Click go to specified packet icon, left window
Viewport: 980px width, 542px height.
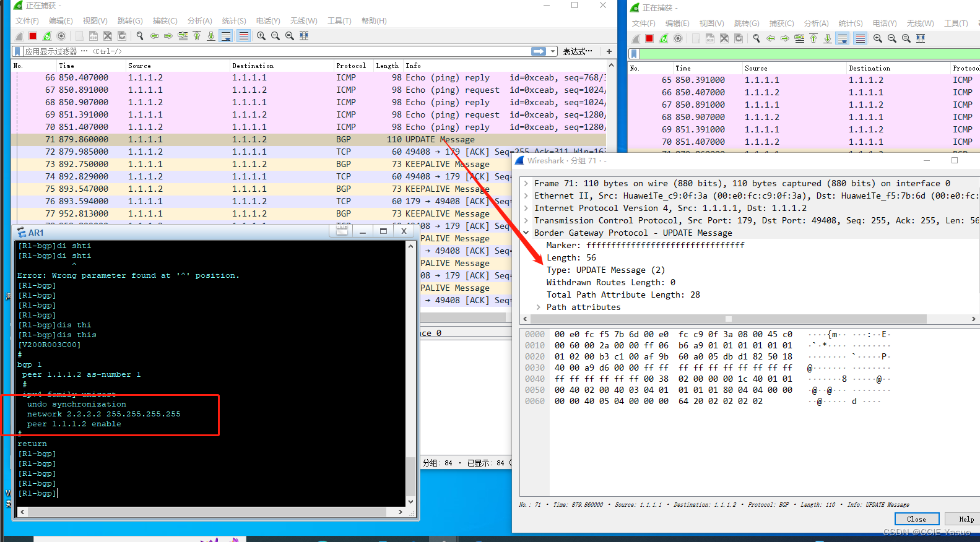(183, 36)
